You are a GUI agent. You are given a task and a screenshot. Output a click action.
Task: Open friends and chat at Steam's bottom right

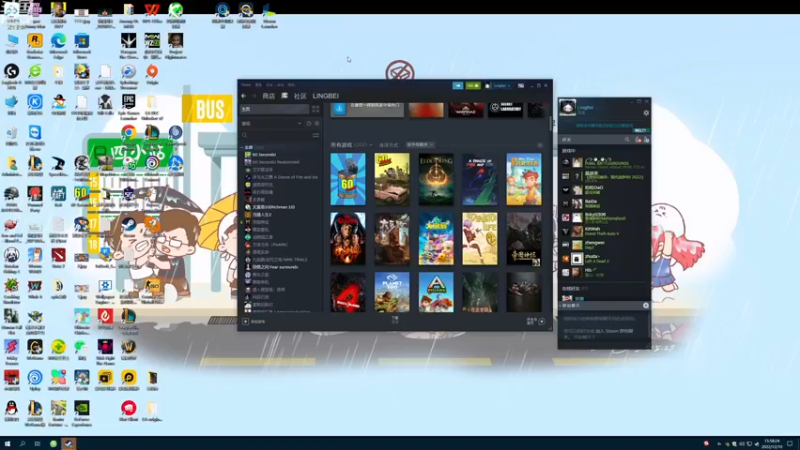535,321
